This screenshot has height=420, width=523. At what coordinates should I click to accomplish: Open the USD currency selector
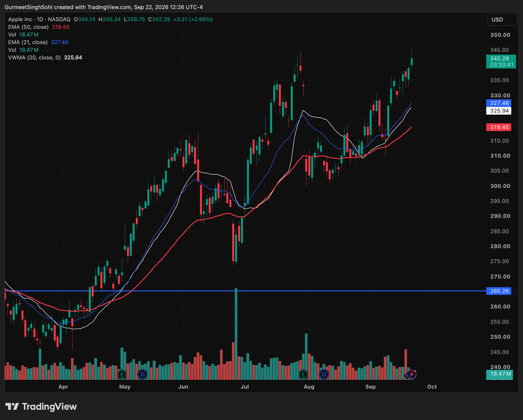pyautogui.click(x=502, y=20)
